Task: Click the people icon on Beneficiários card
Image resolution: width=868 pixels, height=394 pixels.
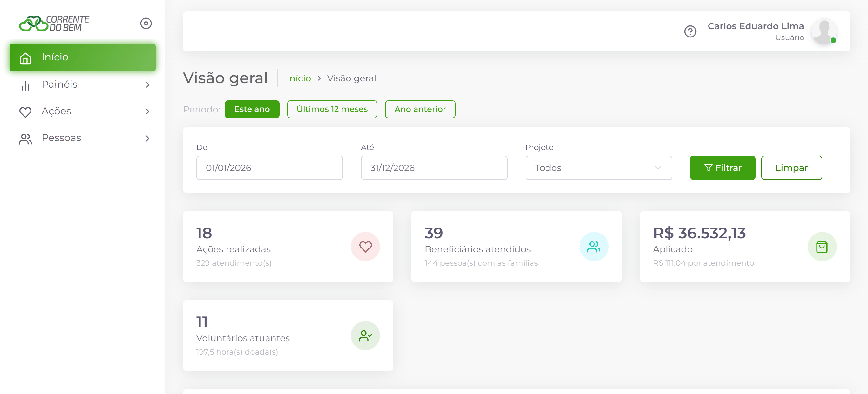Action: point(594,247)
